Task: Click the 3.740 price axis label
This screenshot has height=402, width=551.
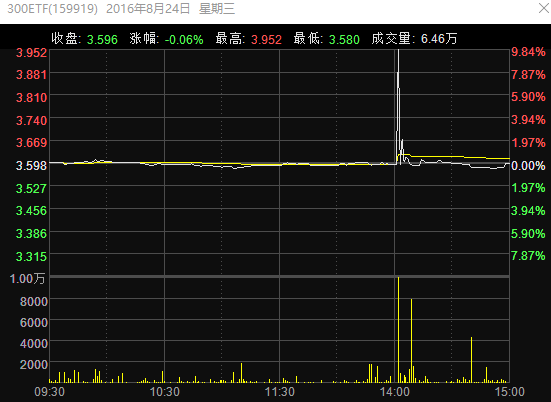Action: [x=31, y=121]
